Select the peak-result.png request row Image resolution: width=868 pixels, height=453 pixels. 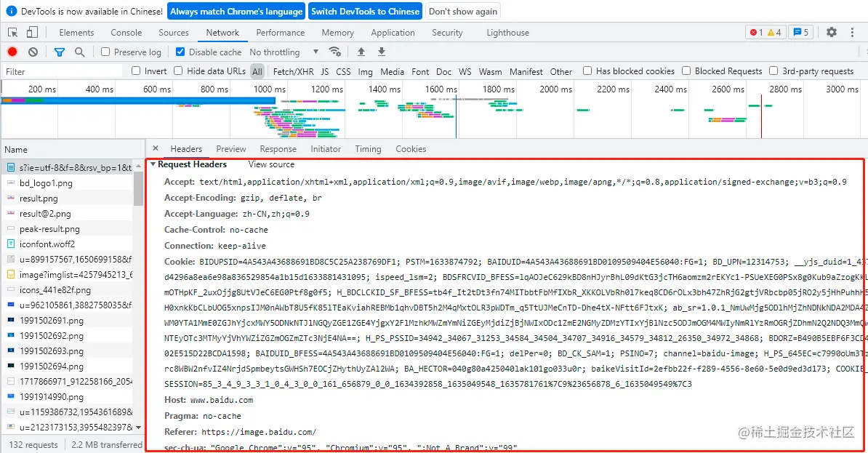click(67, 229)
